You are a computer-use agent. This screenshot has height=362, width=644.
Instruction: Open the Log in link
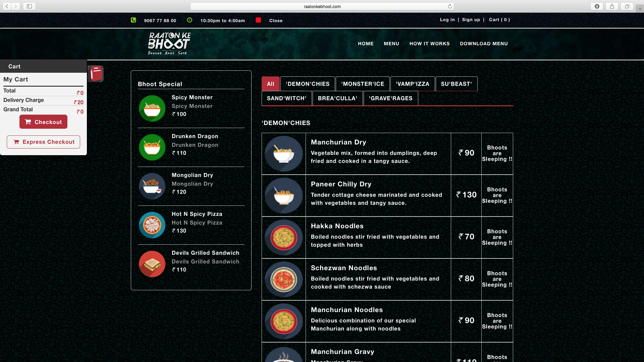pyautogui.click(x=447, y=19)
